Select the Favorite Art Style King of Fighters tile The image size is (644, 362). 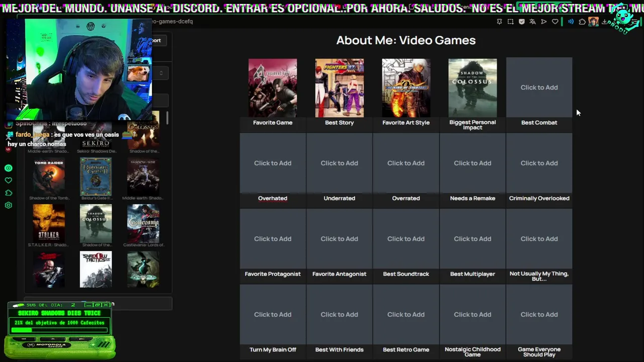tap(406, 88)
